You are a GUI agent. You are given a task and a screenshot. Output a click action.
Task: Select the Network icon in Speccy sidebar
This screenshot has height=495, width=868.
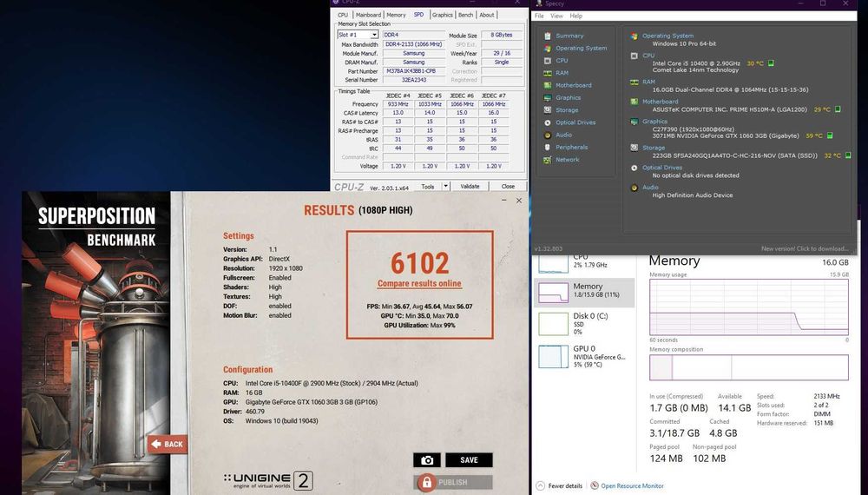(548, 160)
